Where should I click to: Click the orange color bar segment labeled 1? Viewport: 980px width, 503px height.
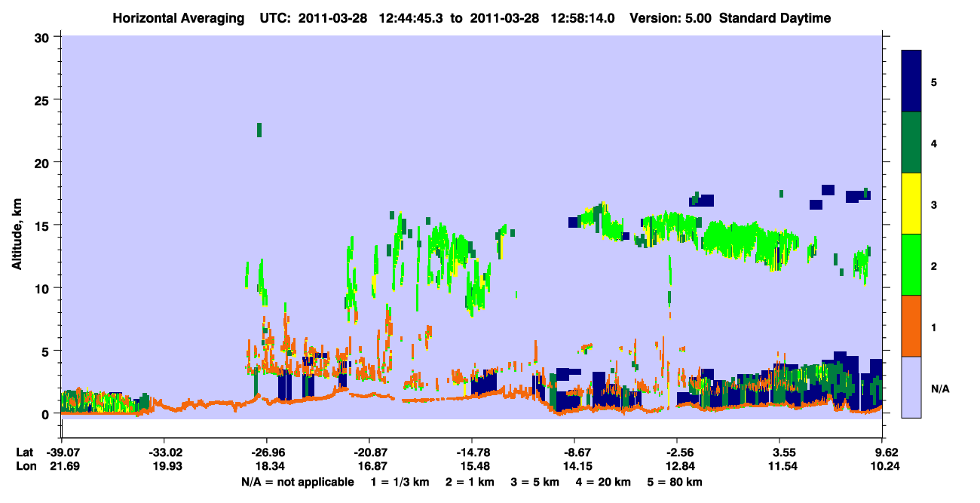point(911,326)
